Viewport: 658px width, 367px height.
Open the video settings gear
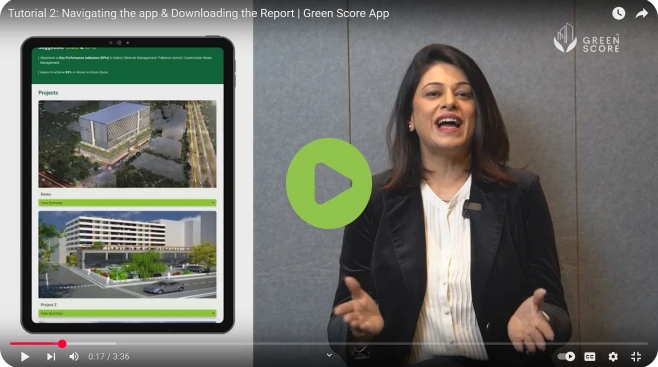[x=613, y=357]
